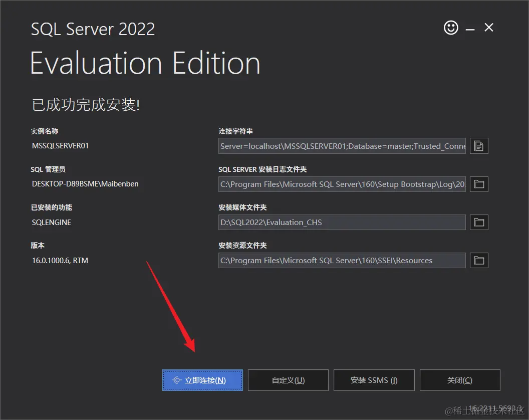Click the SQL 管理员 label
529x420 pixels.
[48, 169]
